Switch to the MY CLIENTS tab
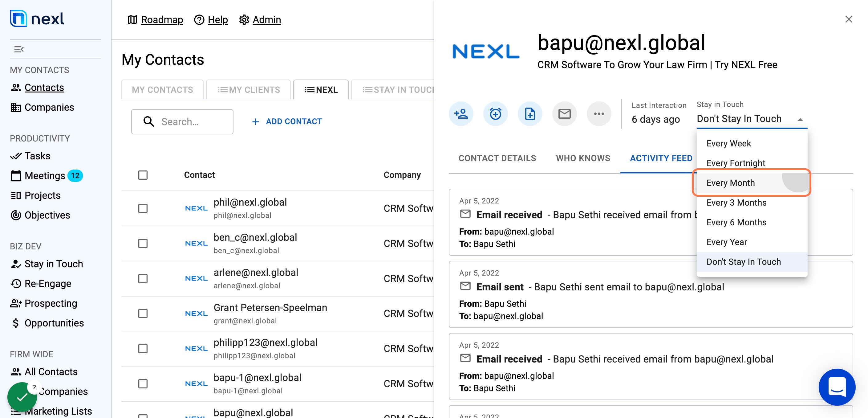This screenshot has width=868, height=418. point(249,90)
